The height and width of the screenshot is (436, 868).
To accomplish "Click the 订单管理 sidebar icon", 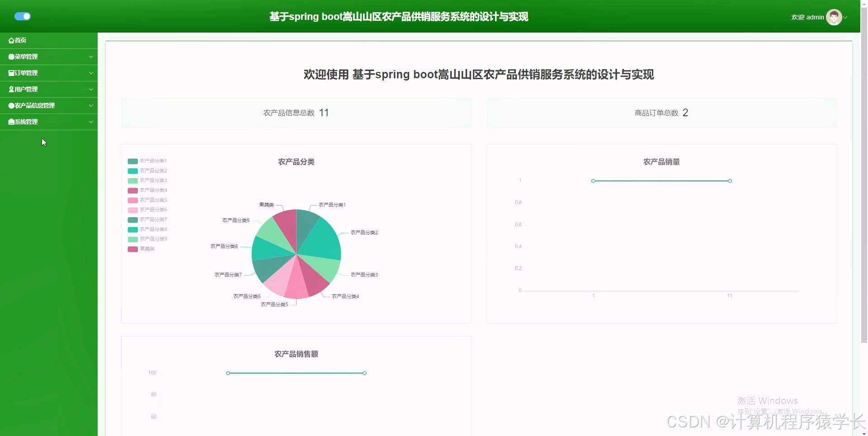I will [11, 73].
